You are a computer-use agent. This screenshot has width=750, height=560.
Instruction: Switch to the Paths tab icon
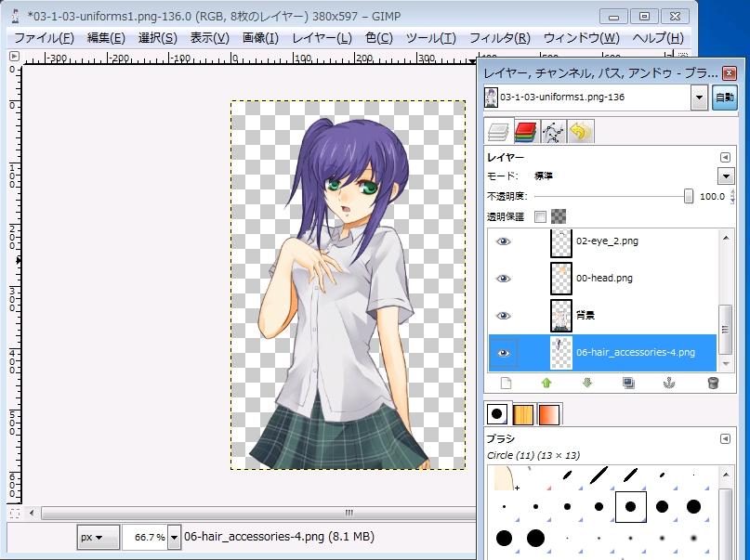click(x=553, y=131)
